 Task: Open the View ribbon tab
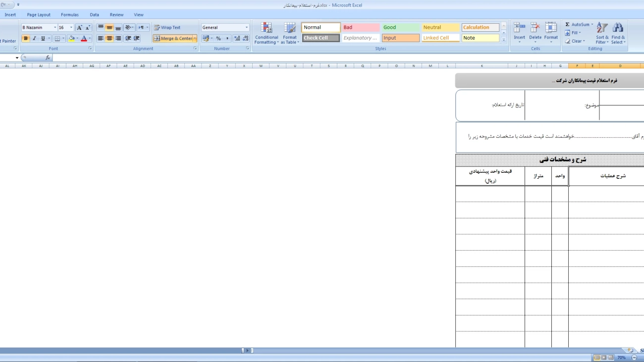(139, 15)
